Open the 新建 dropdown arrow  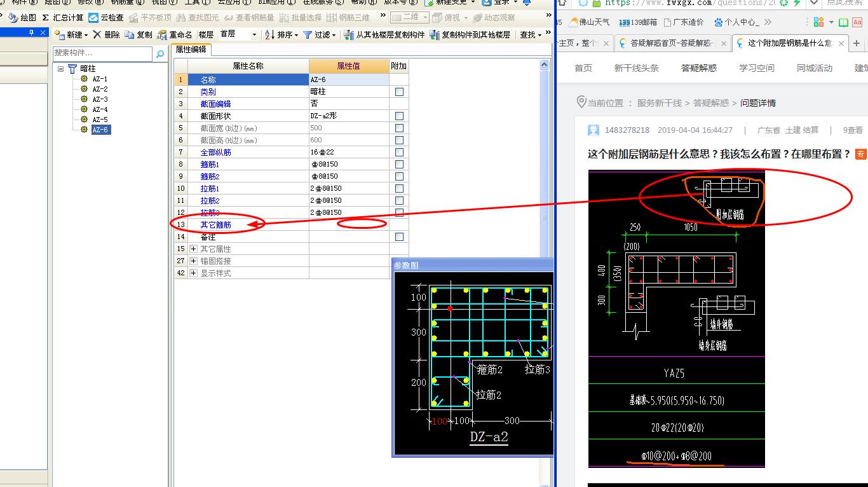(x=86, y=35)
